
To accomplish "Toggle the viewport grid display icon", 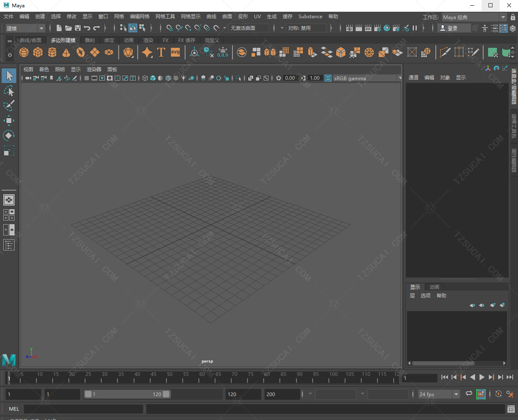I will coord(87,78).
